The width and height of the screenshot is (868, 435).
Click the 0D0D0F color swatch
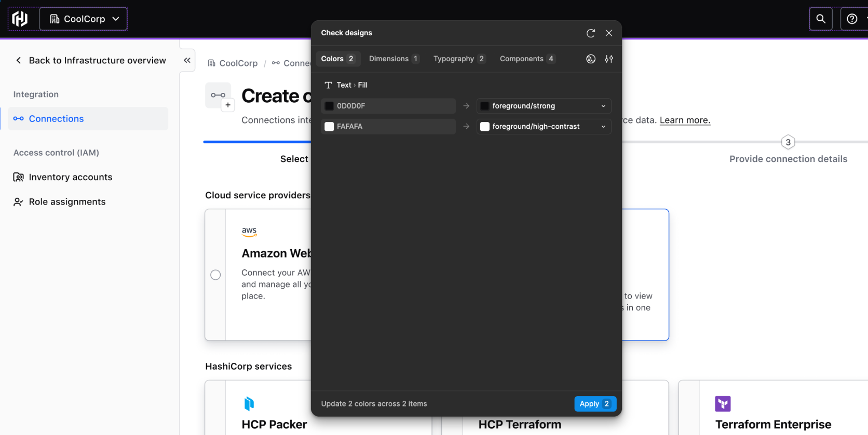(x=329, y=106)
